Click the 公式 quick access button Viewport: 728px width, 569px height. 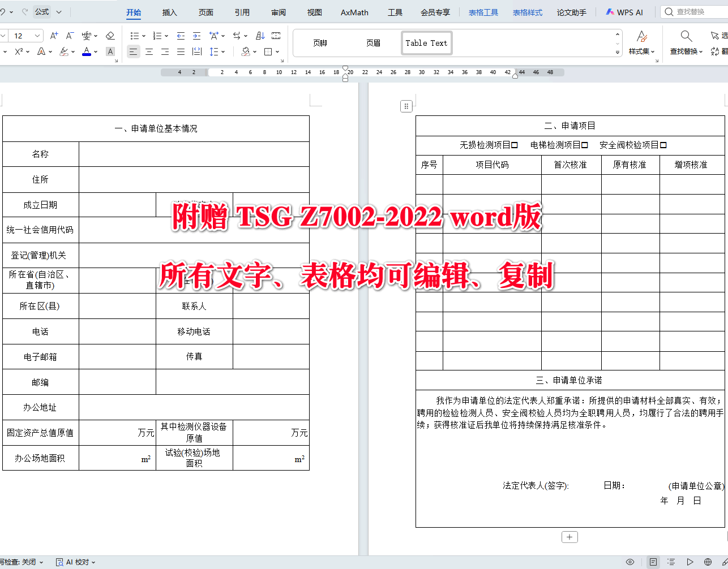[x=42, y=12]
